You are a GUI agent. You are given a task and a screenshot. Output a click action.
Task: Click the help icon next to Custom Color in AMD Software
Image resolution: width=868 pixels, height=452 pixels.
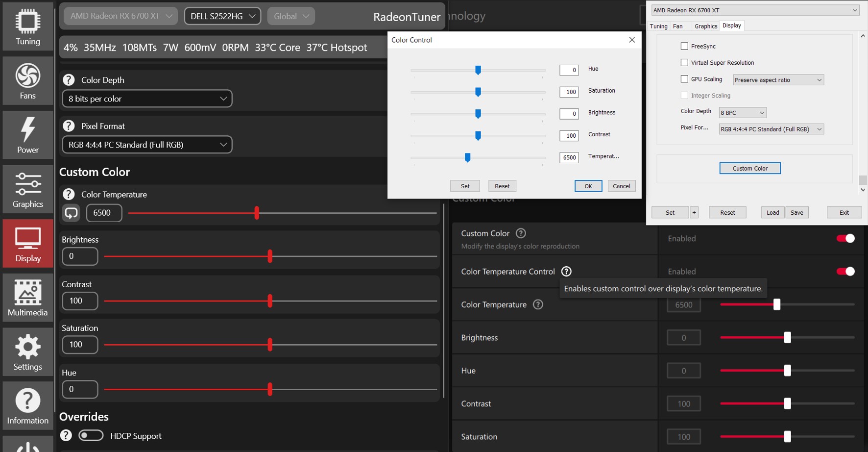tap(521, 233)
